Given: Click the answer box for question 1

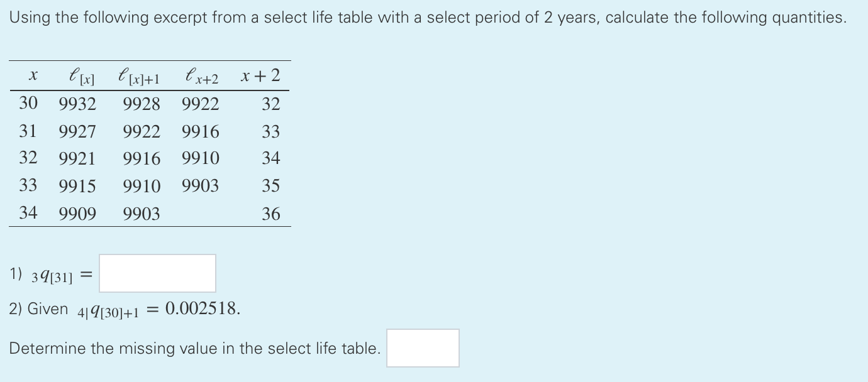Looking at the screenshot, I should click(x=156, y=273).
